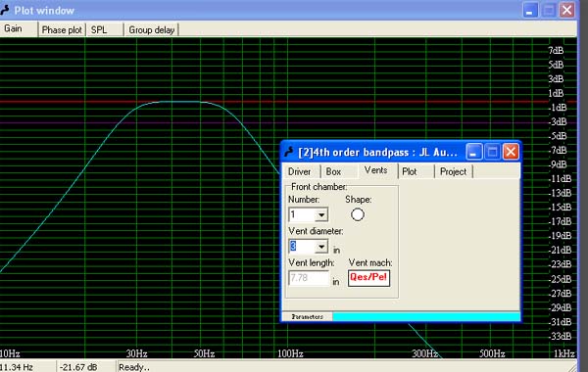Click the -33dB scale label

[x=561, y=336]
